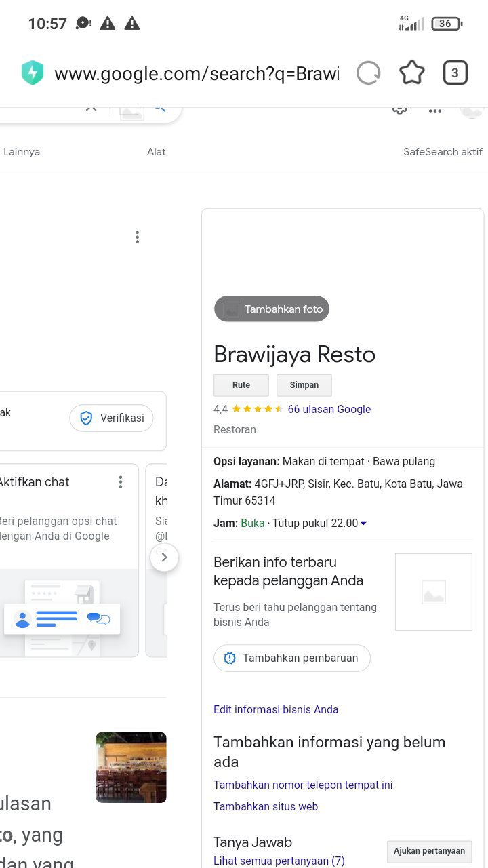Open the Alat search tools tab
488x868 pixels.
(x=156, y=152)
